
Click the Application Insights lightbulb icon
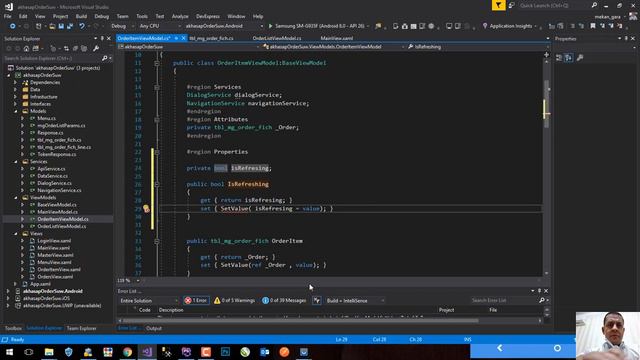[485, 26]
